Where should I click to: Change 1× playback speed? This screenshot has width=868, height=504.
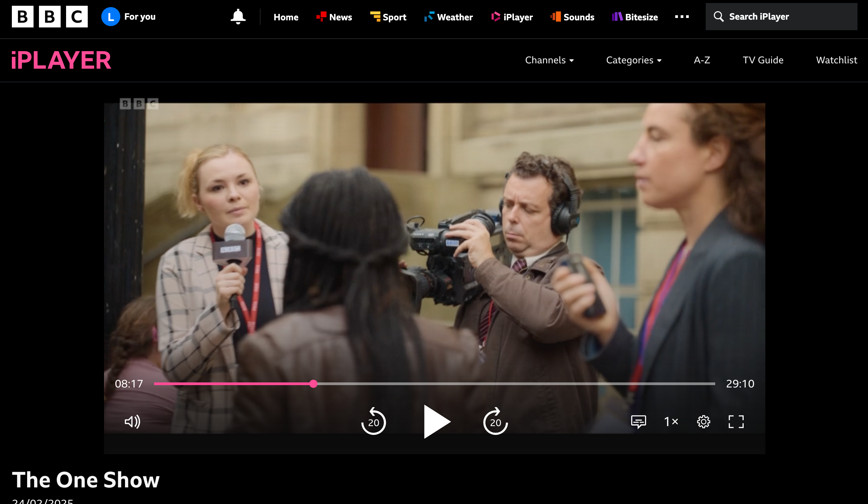click(x=670, y=421)
